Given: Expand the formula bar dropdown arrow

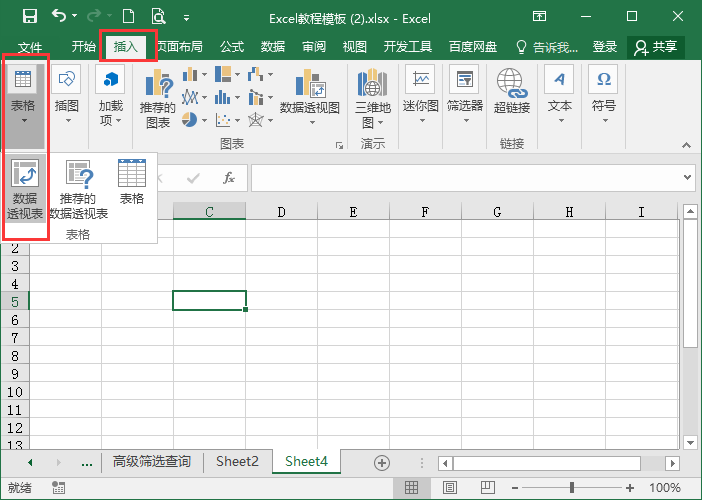Looking at the screenshot, I should pos(688,178).
